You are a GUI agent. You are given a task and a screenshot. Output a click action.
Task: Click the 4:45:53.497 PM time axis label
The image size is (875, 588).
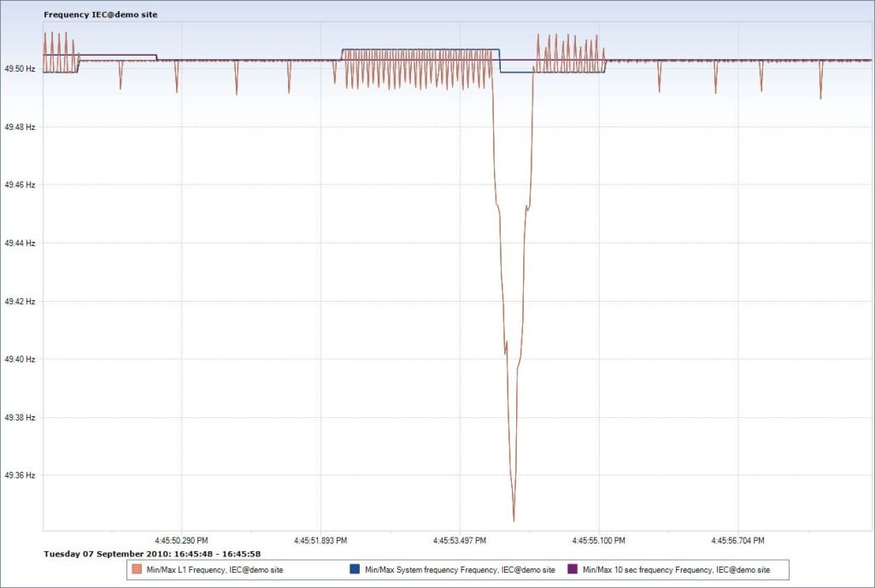[x=460, y=541]
